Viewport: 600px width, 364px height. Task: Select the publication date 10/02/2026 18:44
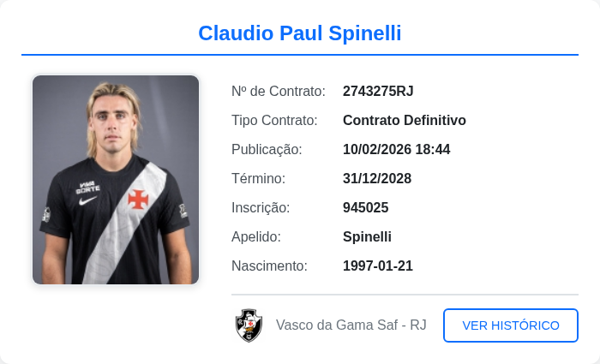tap(396, 149)
